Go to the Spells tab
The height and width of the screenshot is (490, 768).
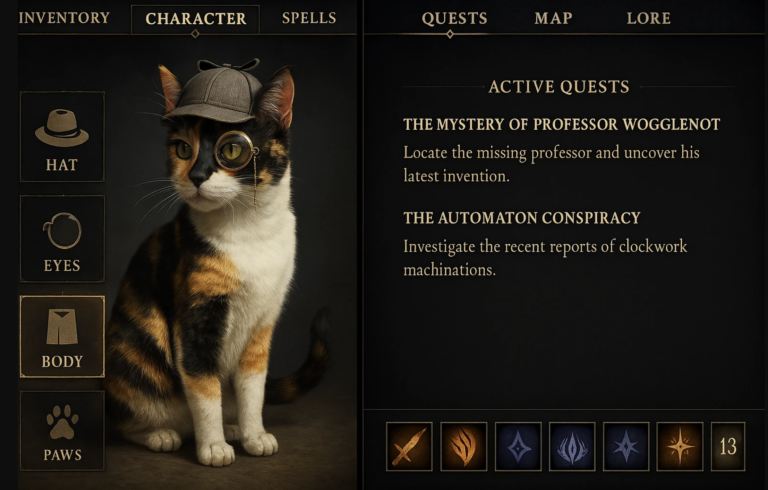tap(309, 18)
